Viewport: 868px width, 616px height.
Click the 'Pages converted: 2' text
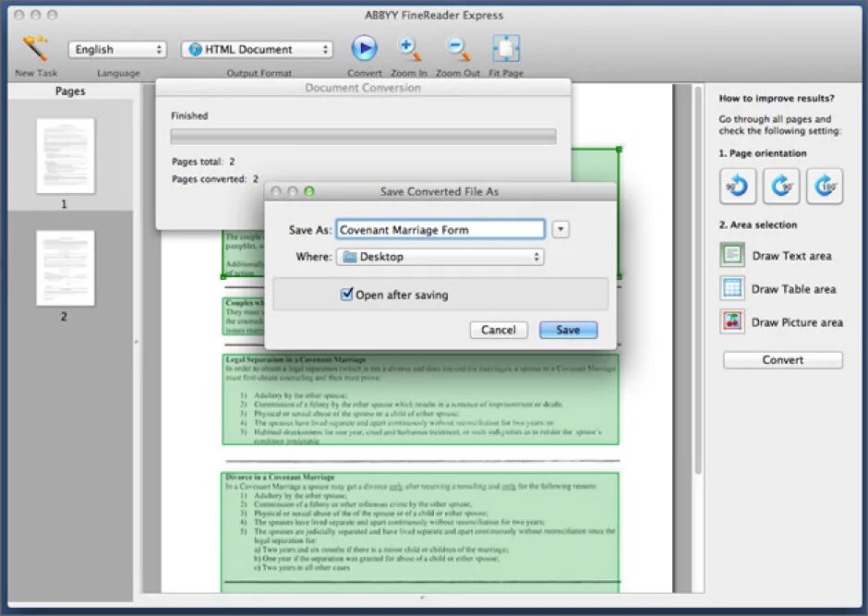[215, 179]
